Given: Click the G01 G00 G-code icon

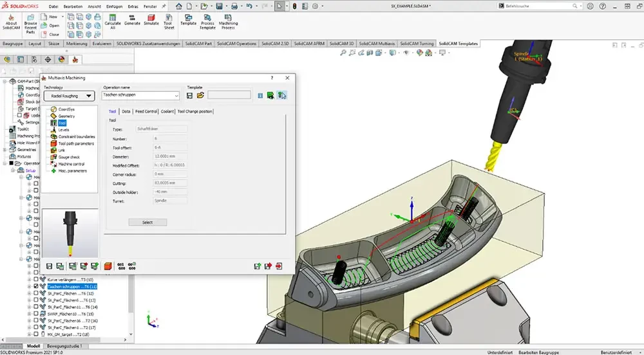Looking at the screenshot, I should click(121, 266).
